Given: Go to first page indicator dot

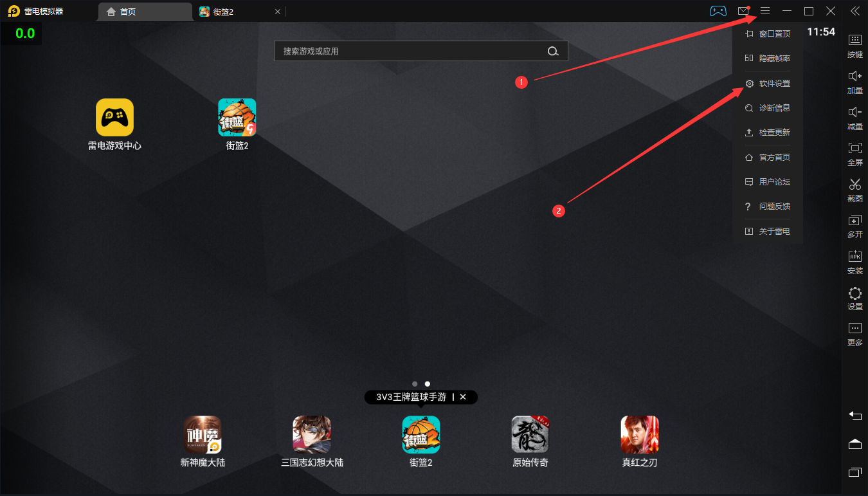Looking at the screenshot, I should click(x=415, y=383).
